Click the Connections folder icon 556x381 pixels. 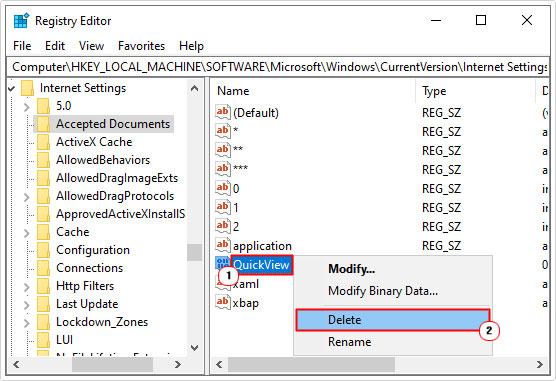(x=44, y=268)
